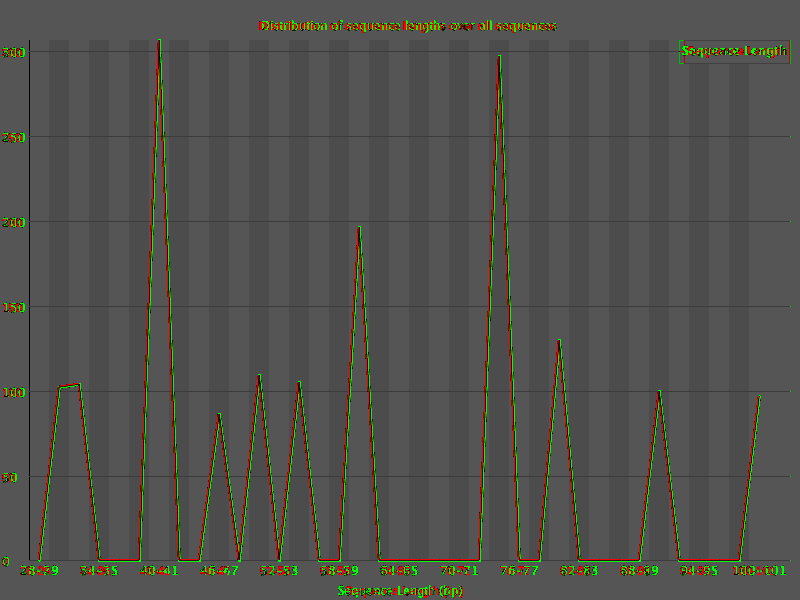Select the 70-71 x-axis label
This screenshot has width=800, height=600.
click(x=459, y=570)
